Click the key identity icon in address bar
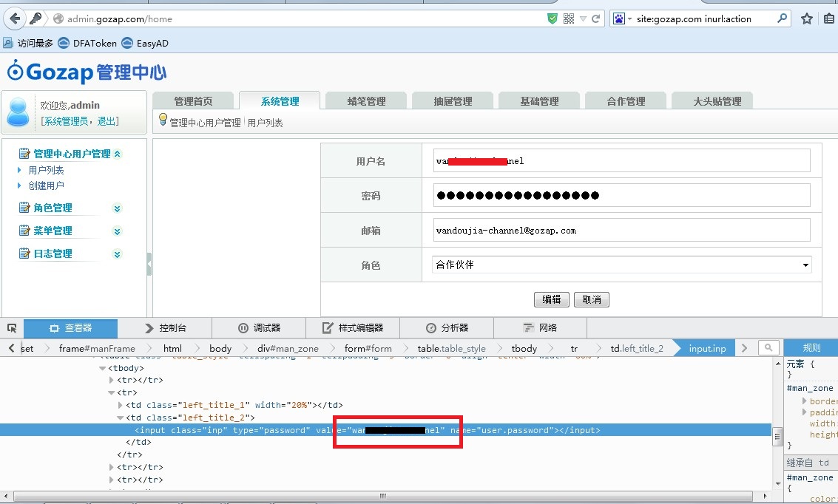 click(x=36, y=18)
